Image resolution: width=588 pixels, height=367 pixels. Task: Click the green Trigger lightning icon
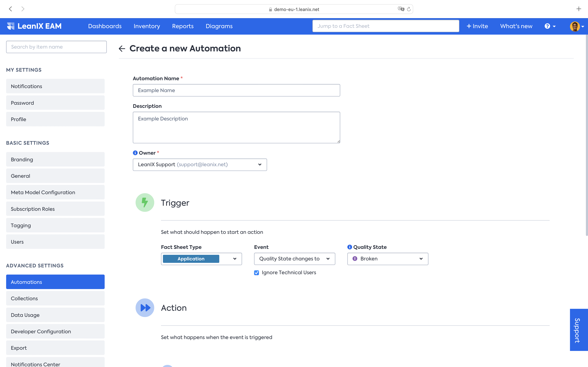(145, 202)
